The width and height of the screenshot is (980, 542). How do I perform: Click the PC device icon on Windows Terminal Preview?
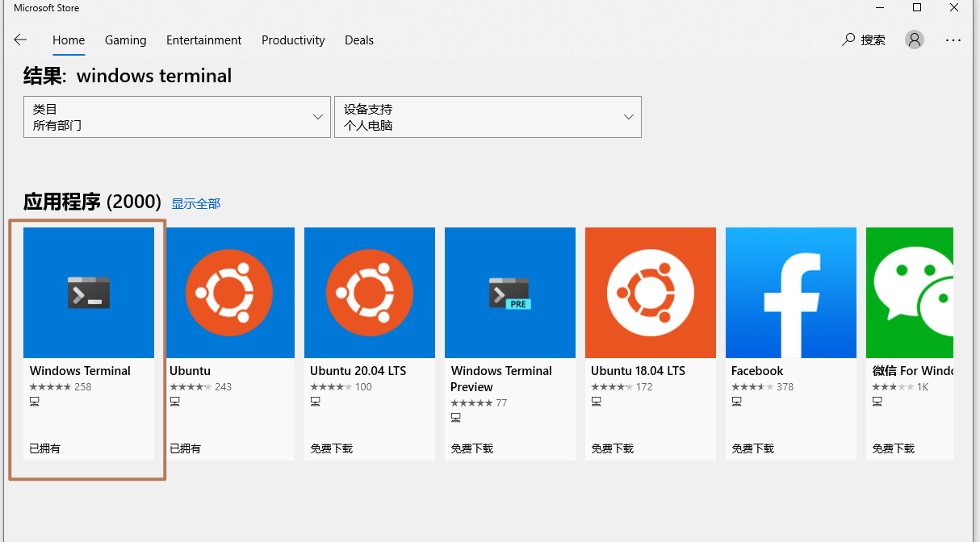pos(456,418)
